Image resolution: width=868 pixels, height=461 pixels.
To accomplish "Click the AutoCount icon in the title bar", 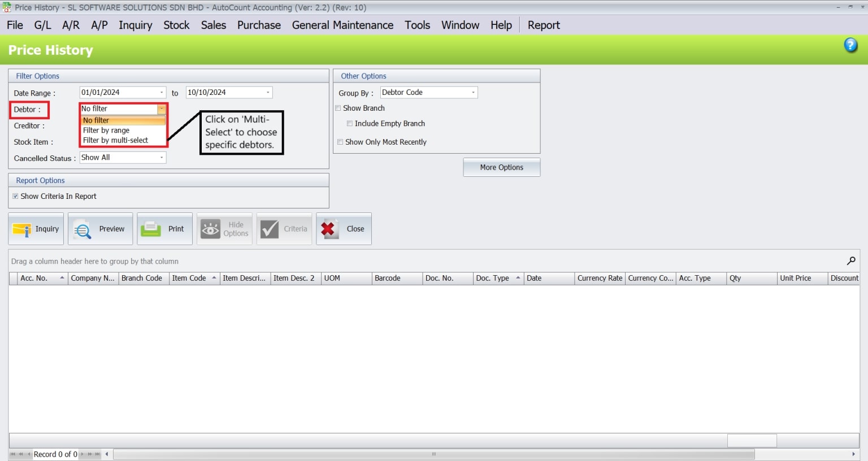I will tap(6, 7).
